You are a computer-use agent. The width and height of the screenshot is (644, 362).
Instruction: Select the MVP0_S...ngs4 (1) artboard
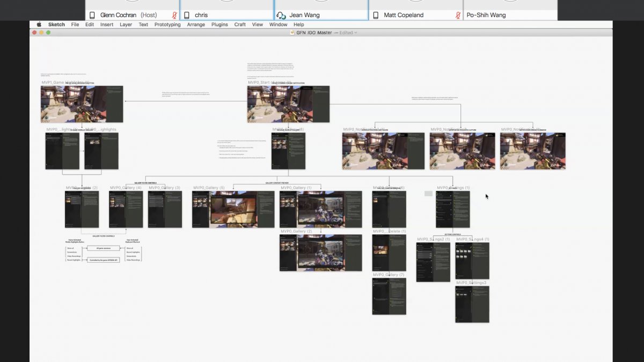pyautogui.click(x=472, y=261)
